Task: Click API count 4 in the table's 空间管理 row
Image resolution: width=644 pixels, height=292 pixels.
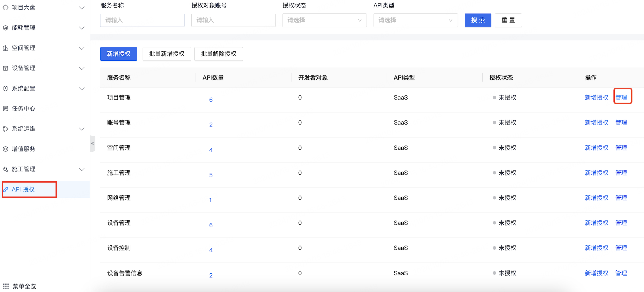Action: coord(211,150)
